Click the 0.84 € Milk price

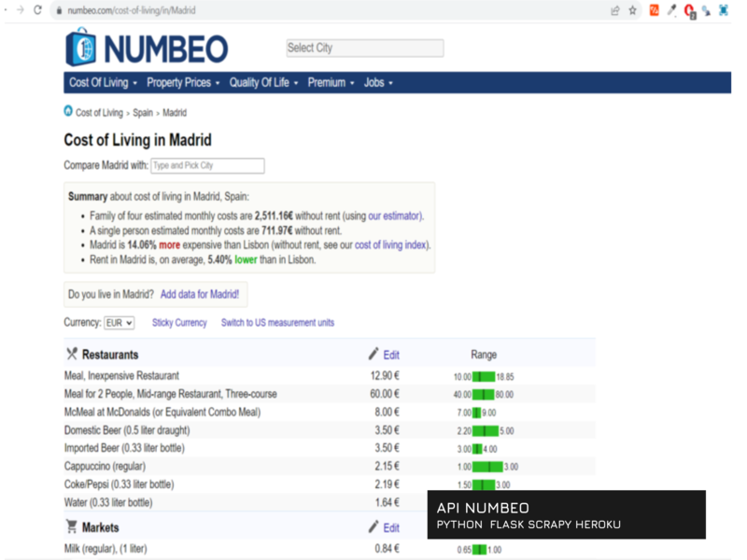[387, 549]
